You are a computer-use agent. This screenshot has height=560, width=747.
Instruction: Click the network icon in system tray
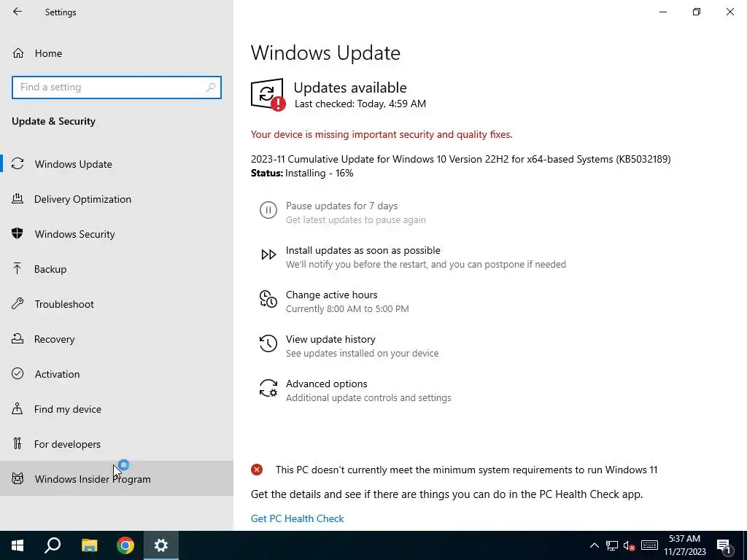(612, 545)
